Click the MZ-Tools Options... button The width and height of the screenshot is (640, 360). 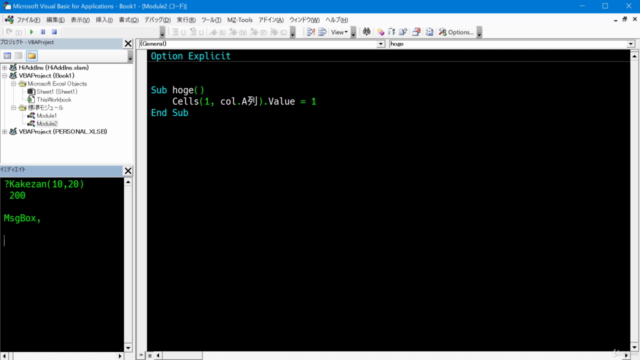[456, 32]
